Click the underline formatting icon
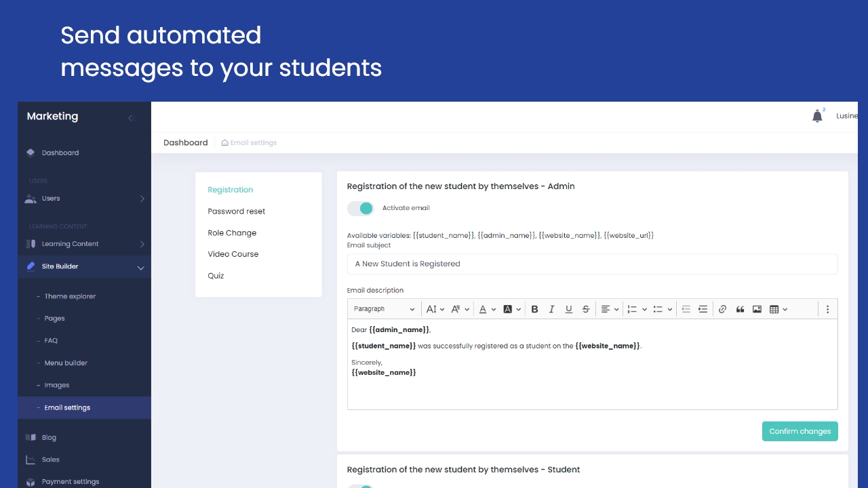868x488 pixels. tap(568, 309)
